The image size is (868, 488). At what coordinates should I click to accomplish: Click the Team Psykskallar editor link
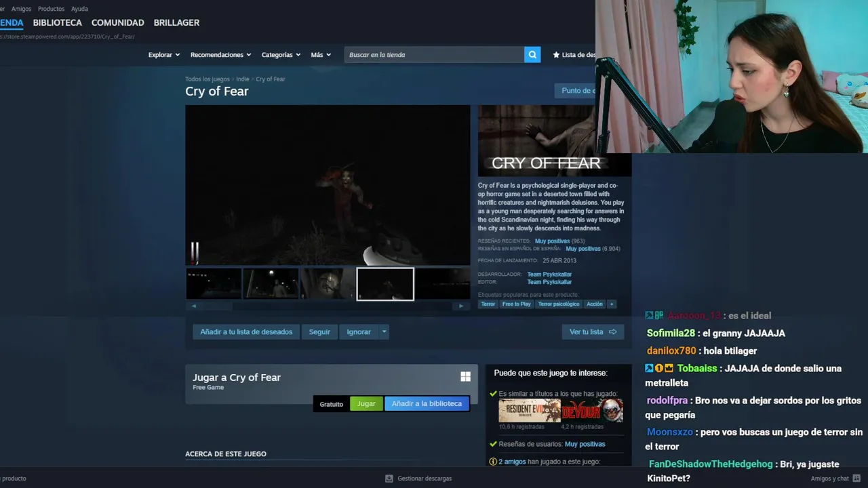(549, 282)
